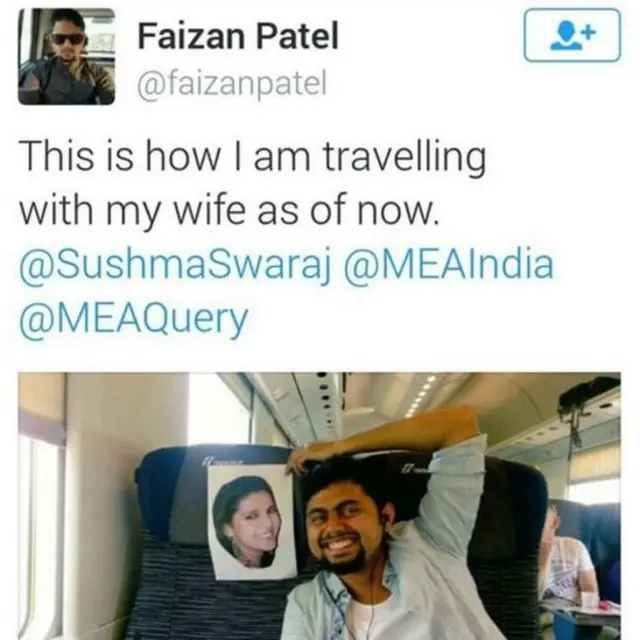Click the follow user icon button

pyautogui.click(x=572, y=35)
